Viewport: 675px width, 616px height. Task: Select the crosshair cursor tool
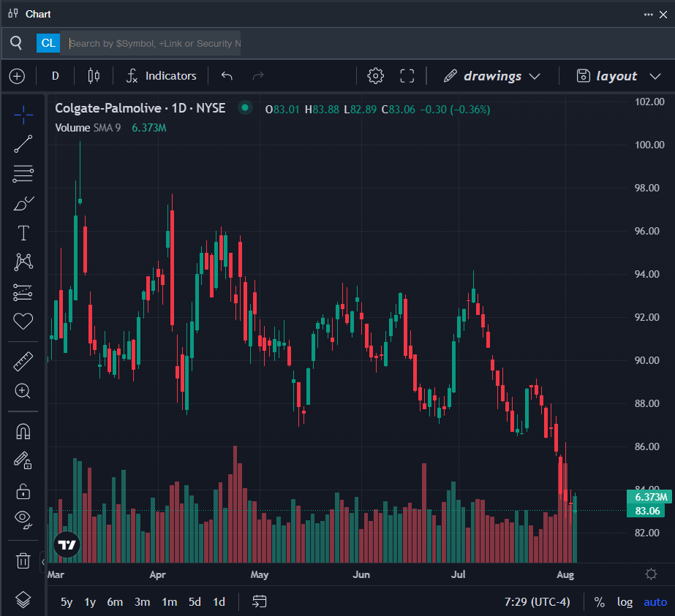click(x=23, y=115)
